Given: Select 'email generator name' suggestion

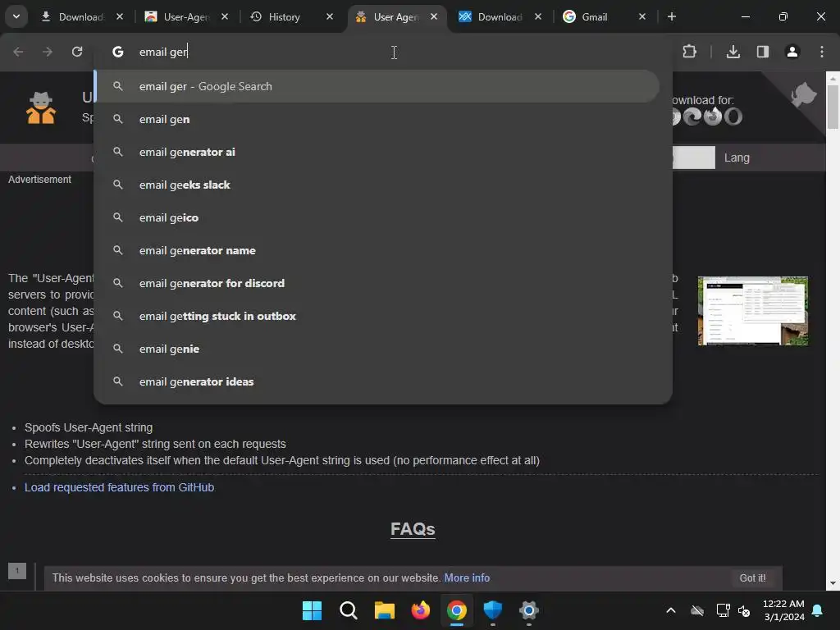Looking at the screenshot, I should (377, 250).
